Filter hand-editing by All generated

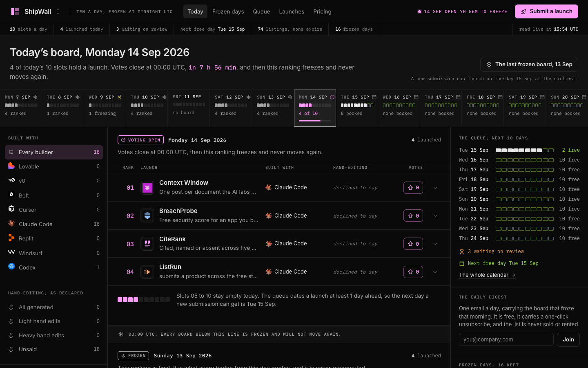(x=54, y=307)
